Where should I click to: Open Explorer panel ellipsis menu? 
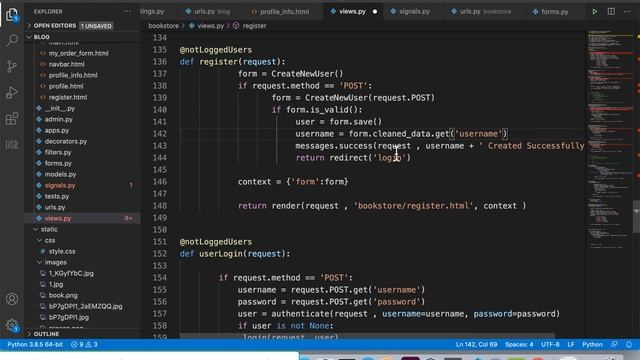(x=127, y=11)
